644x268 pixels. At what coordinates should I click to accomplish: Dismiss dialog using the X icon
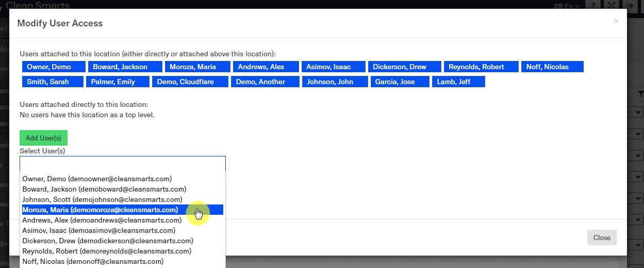[x=616, y=21]
